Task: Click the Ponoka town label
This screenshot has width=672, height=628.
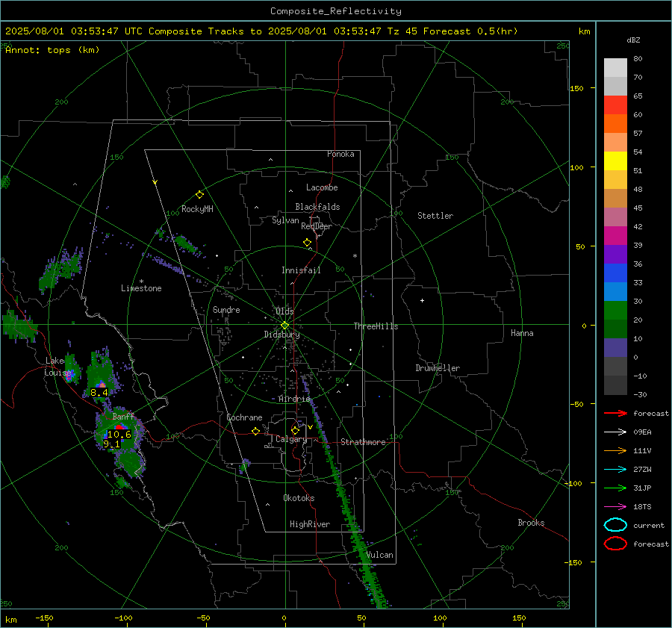Action: [x=340, y=154]
